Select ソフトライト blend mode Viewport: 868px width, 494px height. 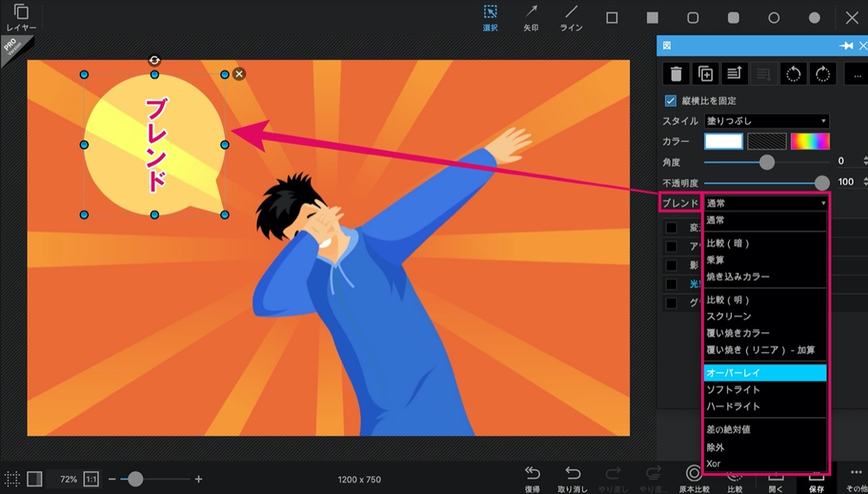pyautogui.click(x=765, y=390)
